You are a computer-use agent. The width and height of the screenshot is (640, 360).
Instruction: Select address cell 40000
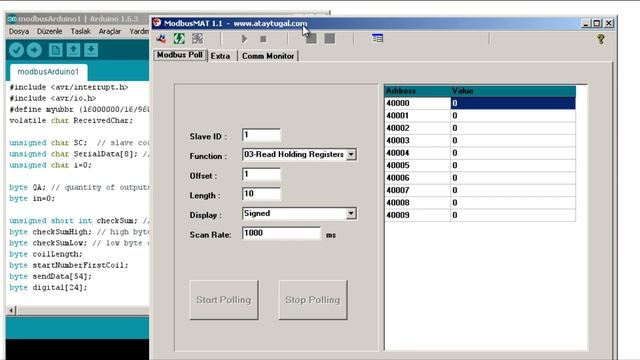(417, 103)
